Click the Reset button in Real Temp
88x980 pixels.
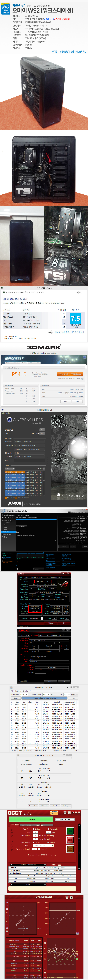[x=55, y=806]
